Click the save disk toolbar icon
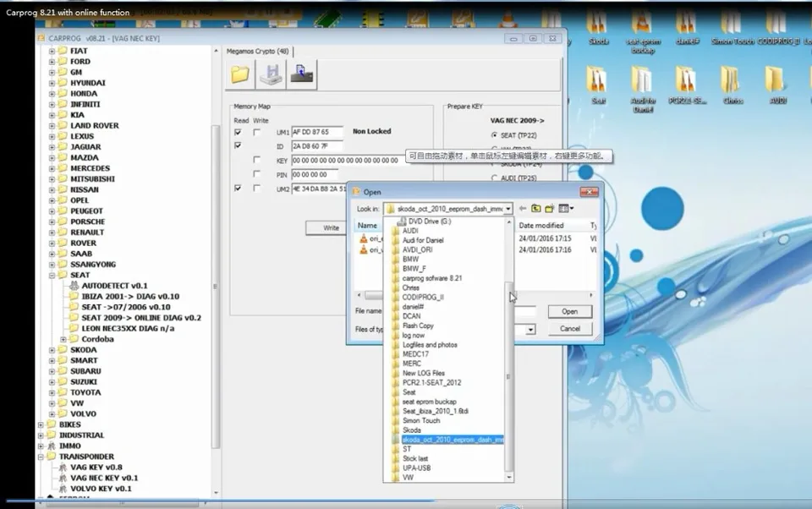The image size is (812, 509). (x=271, y=74)
